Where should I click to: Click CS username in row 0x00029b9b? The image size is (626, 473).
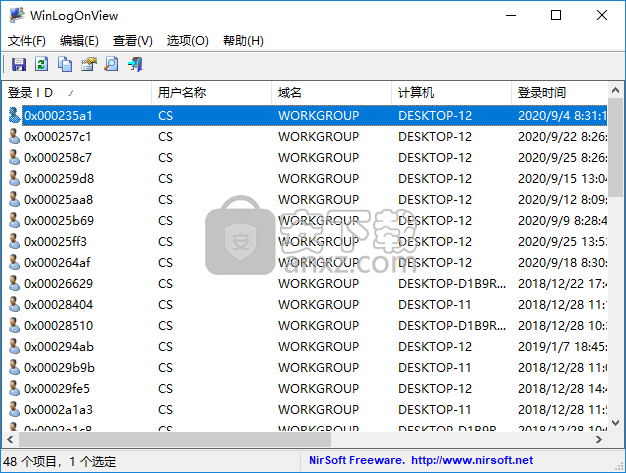(165, 368)
